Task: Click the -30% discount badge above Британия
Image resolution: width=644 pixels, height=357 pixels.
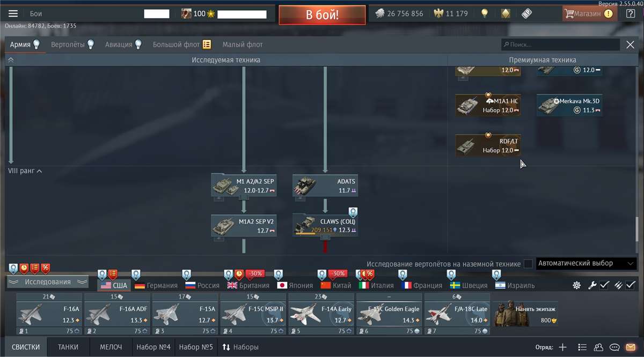Action: 256,273
